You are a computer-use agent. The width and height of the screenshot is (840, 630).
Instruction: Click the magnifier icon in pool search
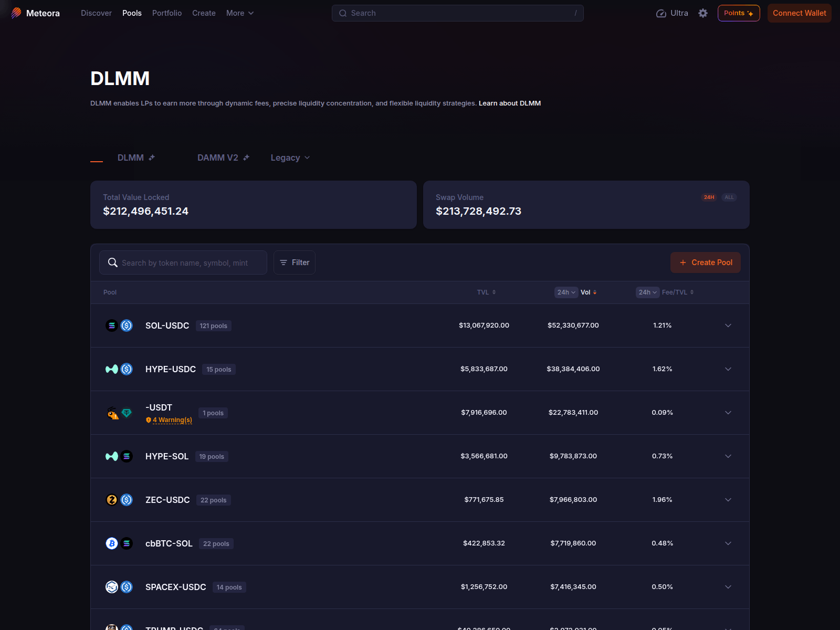112,262
